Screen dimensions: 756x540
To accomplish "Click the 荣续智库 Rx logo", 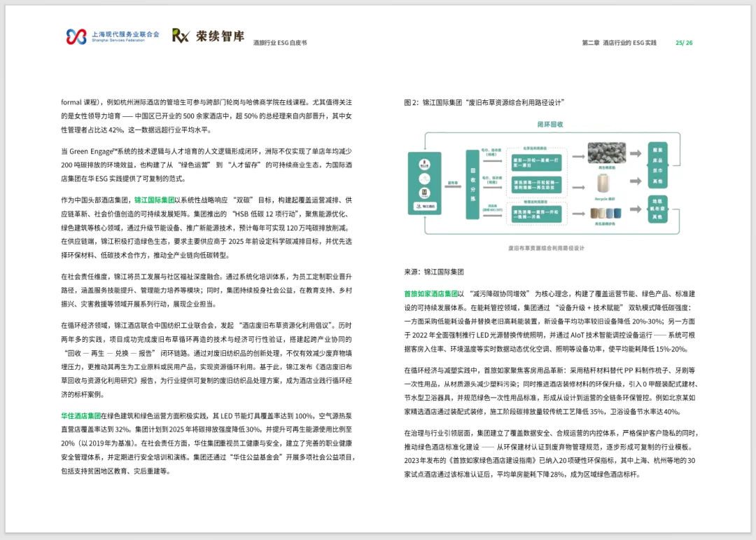I will [209, 36].
